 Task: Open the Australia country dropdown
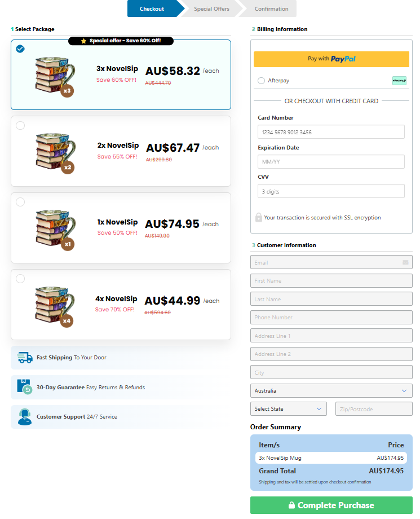331,390
